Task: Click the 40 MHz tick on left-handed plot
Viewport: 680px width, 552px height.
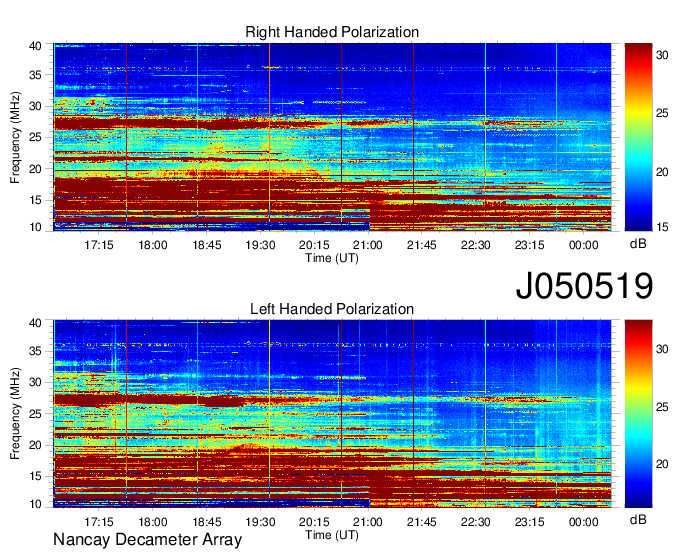Action: [35, 323]
